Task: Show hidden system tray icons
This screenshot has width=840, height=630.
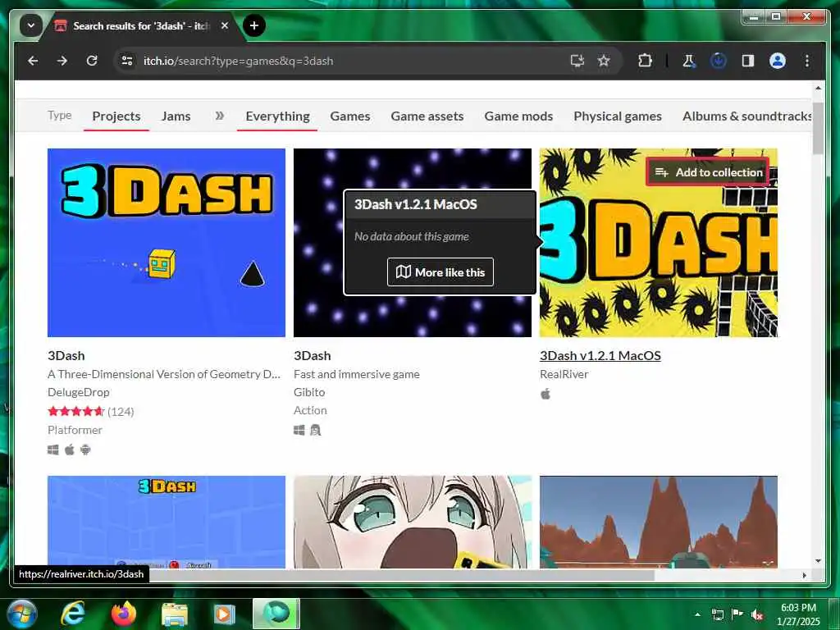Action: pyautogui.click(x=697, y=614)
